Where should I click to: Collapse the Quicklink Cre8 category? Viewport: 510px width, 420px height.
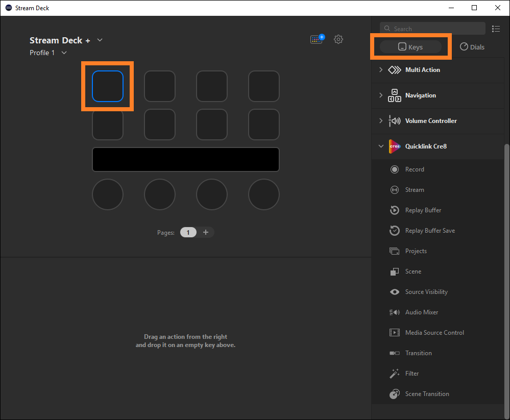point(381,146)
